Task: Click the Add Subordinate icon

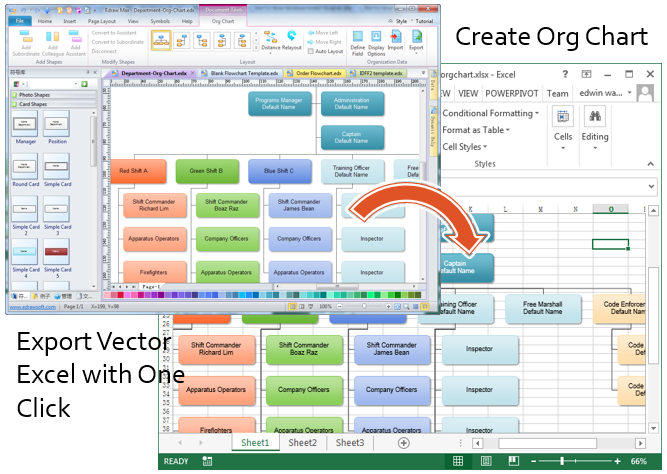Action: (26, 36)
